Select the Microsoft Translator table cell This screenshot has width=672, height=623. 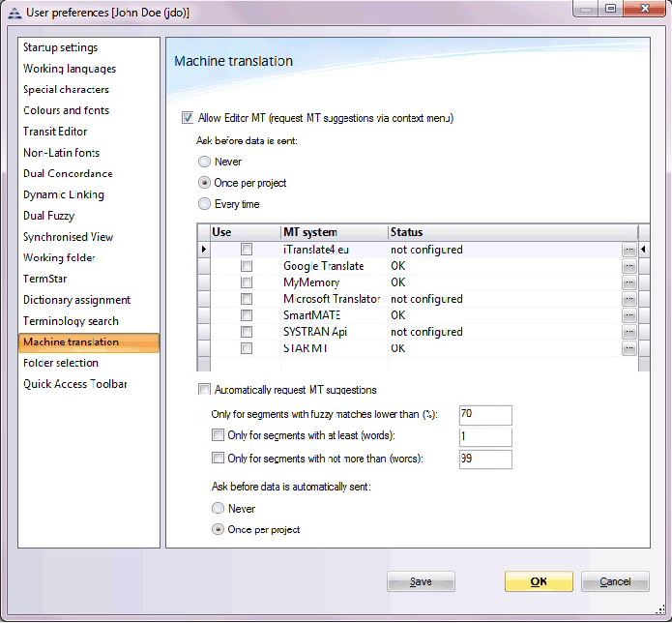(335, 299)
